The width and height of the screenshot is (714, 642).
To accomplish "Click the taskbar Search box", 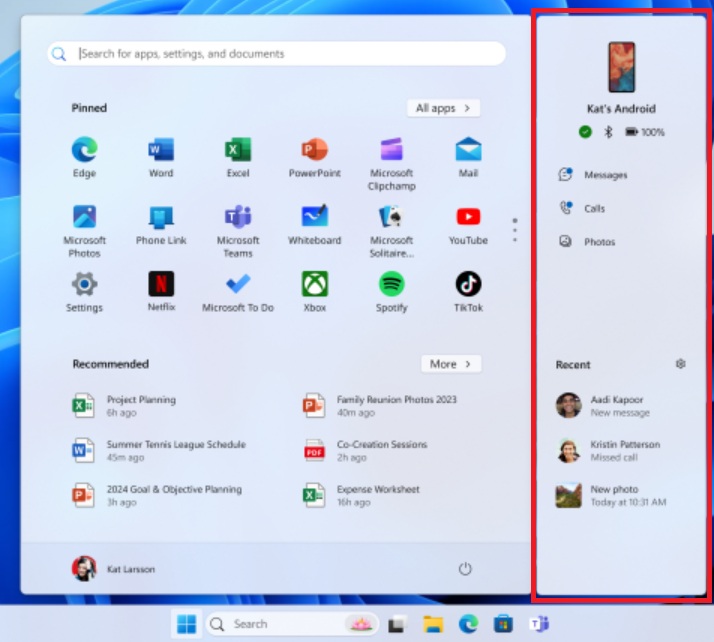I will pos(292,624).
